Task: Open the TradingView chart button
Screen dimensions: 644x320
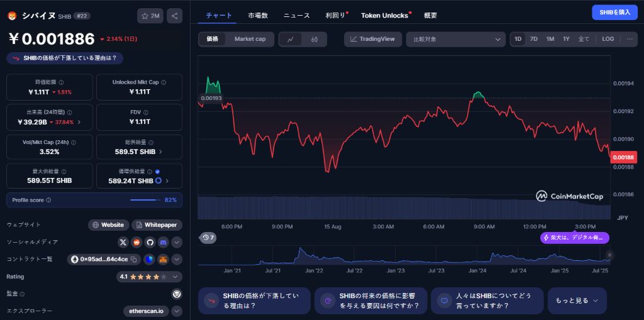Action: (373, 39)
